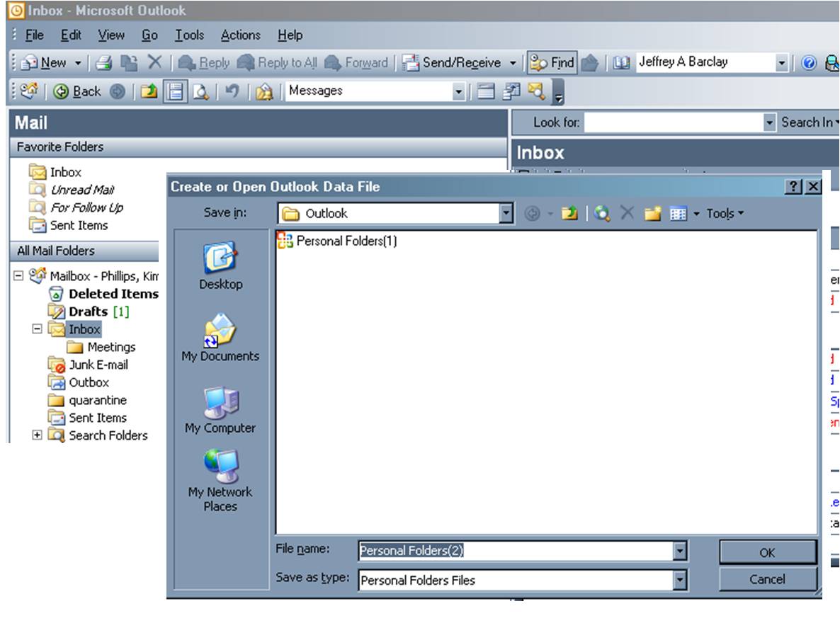Image resolution: width=840 pixels, height=635 pixels.
Task: Open the Junk E-mail folder
Action: pos(98,365)
